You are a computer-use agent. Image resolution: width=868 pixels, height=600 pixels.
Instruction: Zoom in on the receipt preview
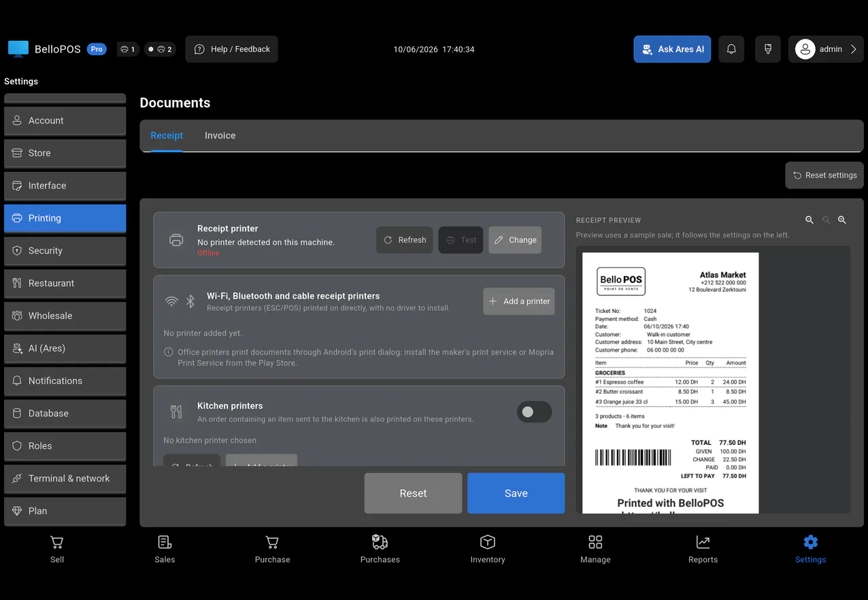pos(842,220)
